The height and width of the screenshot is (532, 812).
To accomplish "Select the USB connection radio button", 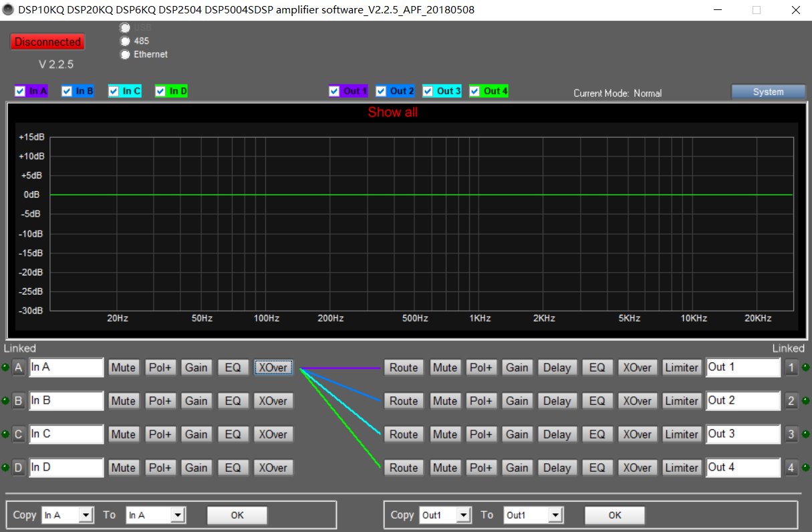I will coord(125,28).
